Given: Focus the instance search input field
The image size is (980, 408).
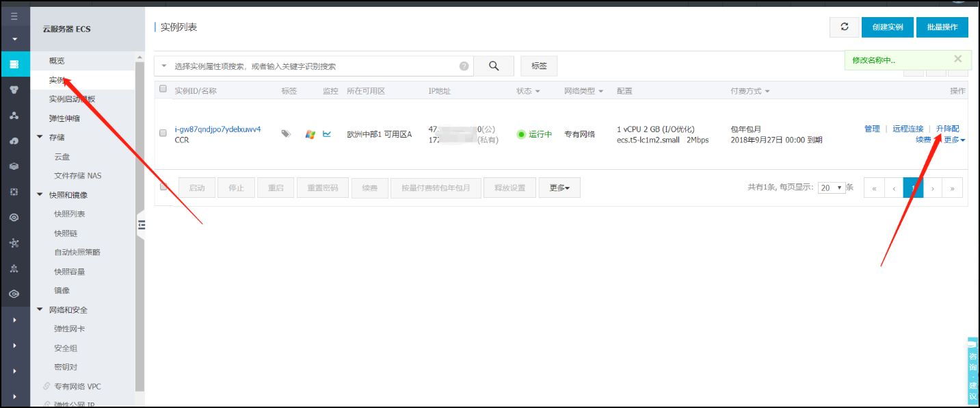Looking at the screenshot, I should (315, 66).
